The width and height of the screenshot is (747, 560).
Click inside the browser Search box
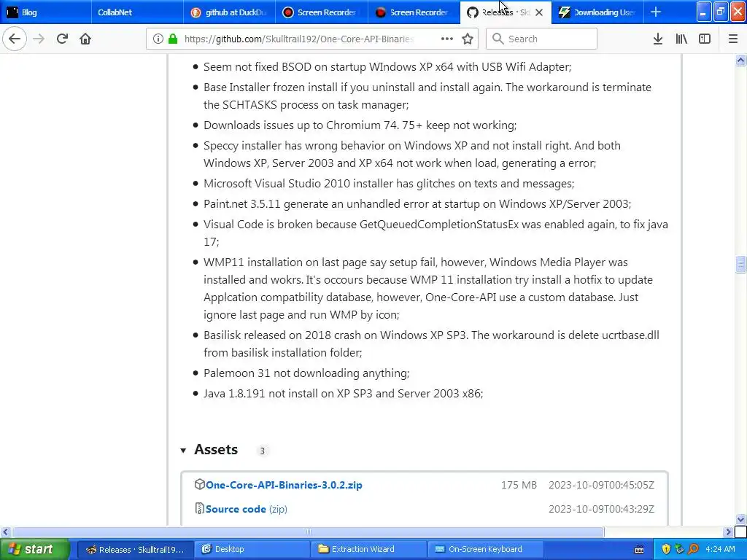pos(541,39)
